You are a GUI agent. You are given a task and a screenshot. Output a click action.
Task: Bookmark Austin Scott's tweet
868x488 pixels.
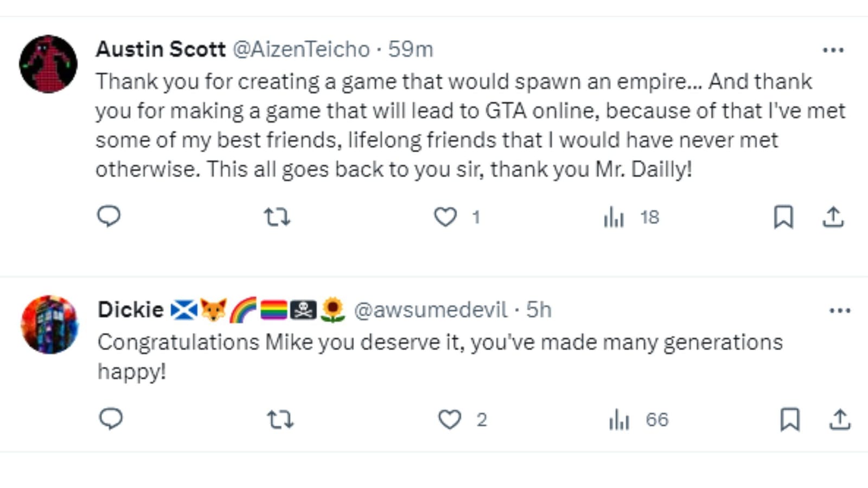783,217
